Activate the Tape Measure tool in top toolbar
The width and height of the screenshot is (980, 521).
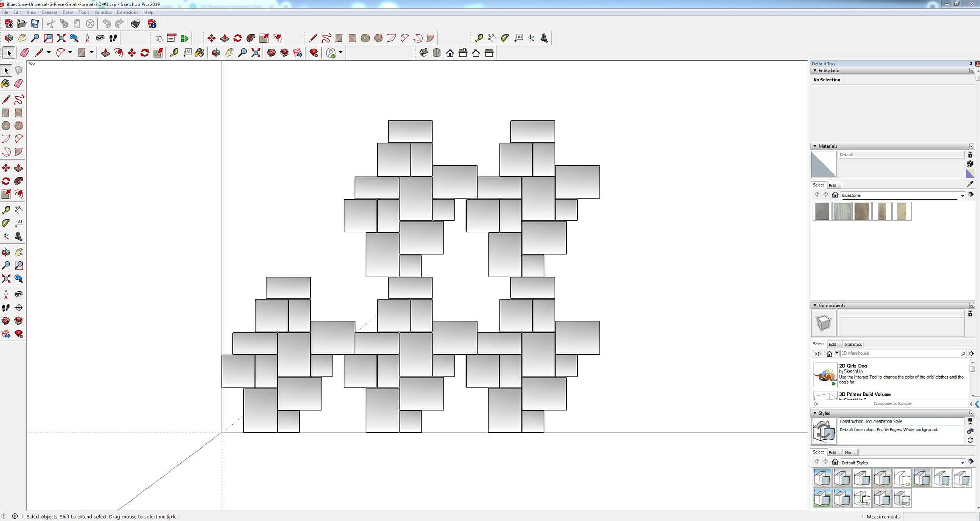pyautogui.click(x=479, y=38)
